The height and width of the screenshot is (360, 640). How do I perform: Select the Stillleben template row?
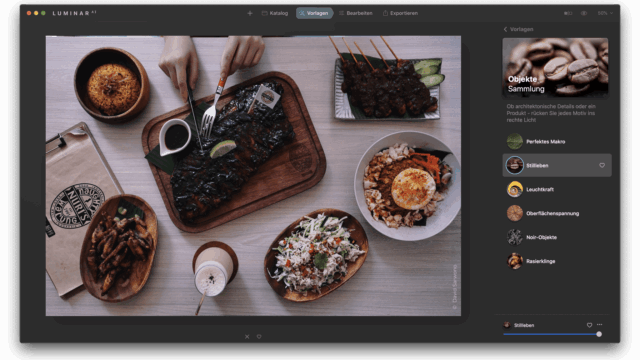557,165
